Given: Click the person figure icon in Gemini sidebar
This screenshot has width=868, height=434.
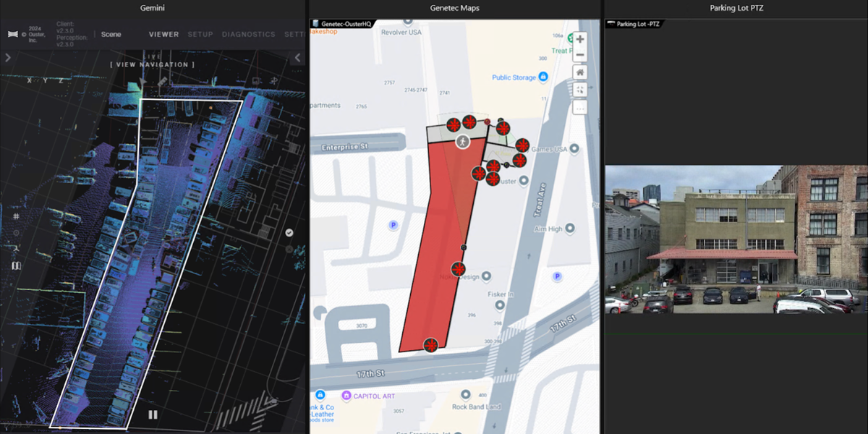Looking at the screenshot, I should point(16,250).
